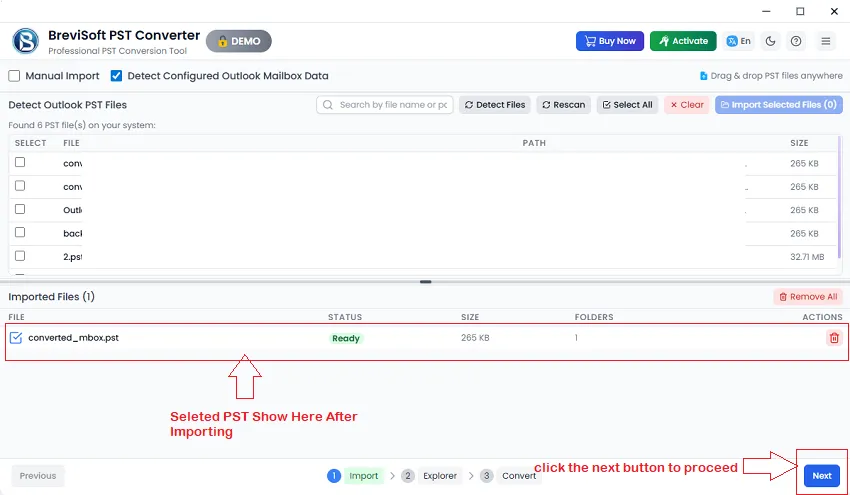The width and height of the screenshot is (850, 495).
Task: Click Found 6 PST file(s) text
Action: pyautogui.click(x=82, y=125)
